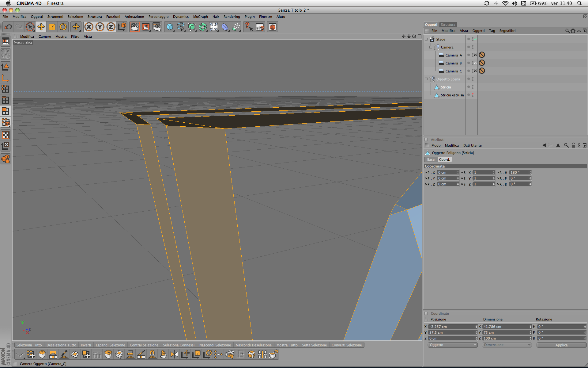This screenshot has width=588, height=368.
Task: Open render settings clapperboard icon
Action: pos(157,27)
